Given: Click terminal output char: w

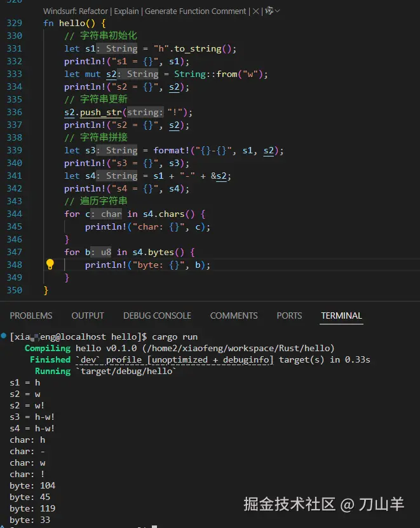Looking at the screenshot, I should click(x=27, y=462).
